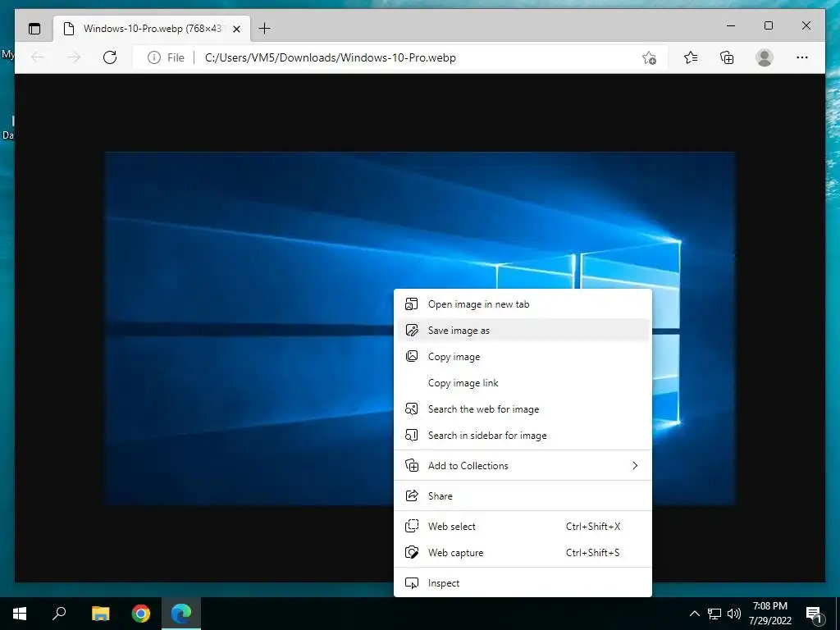Image resolution: width=840 pixels, height=630 pixels.
Task: Click the Search the web icon
Action: click(412, 409)
